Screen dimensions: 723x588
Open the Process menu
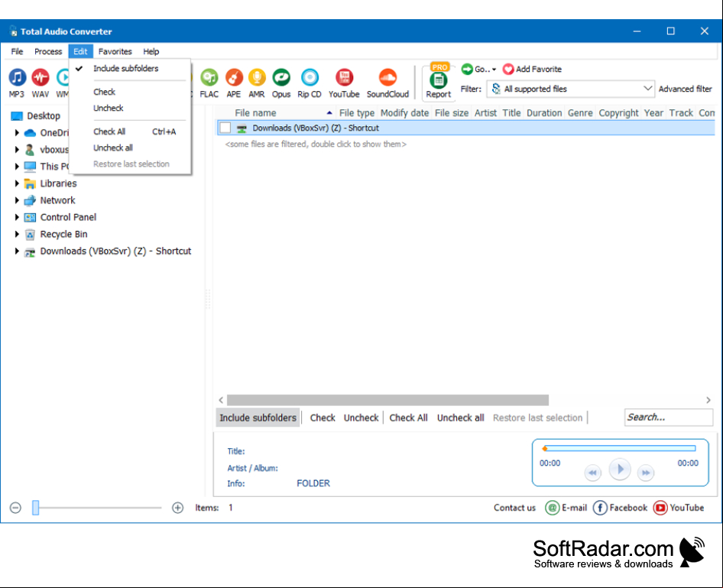pyautogui.click(x=48, y=51)
